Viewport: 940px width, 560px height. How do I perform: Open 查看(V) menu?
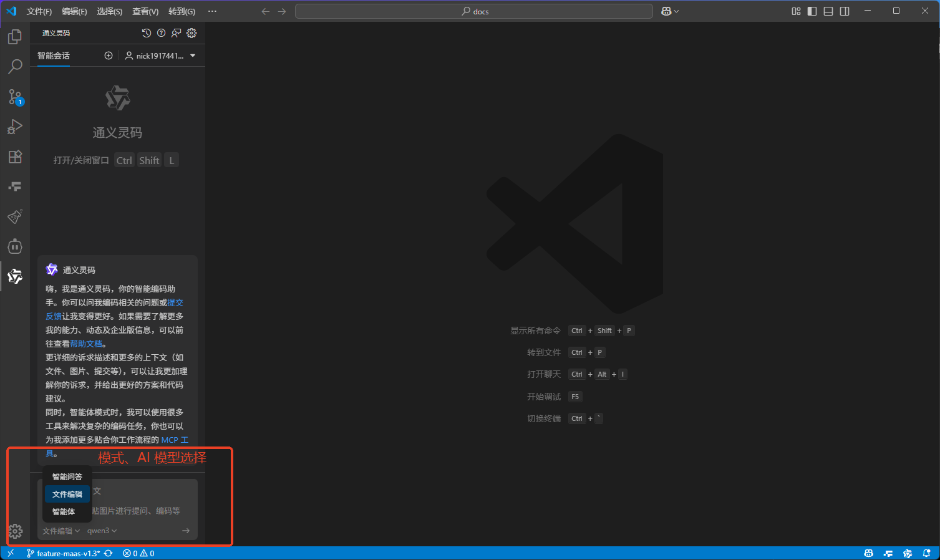tap(145, 11)
